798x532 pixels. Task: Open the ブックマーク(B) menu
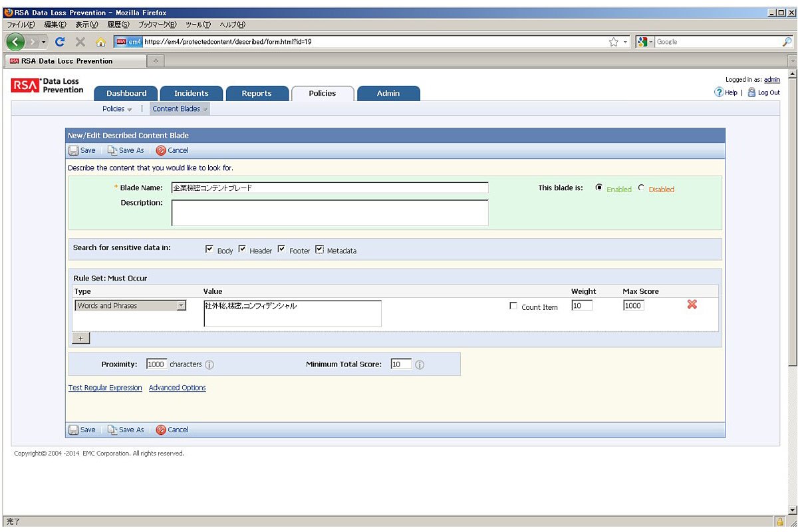(x=157, y=25)
